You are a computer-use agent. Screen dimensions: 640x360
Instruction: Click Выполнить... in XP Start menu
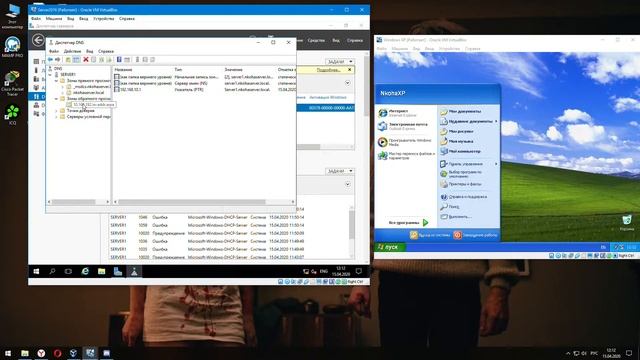pos(456,217)
